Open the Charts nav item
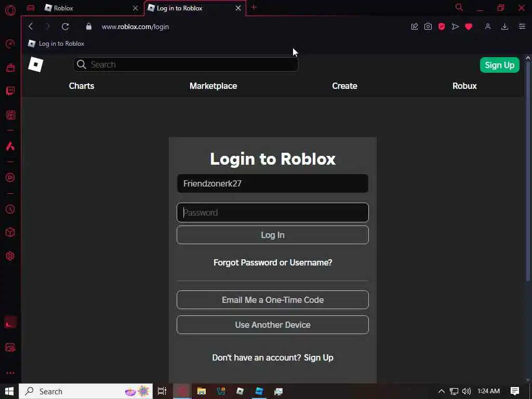 click(x=82, y=86)
